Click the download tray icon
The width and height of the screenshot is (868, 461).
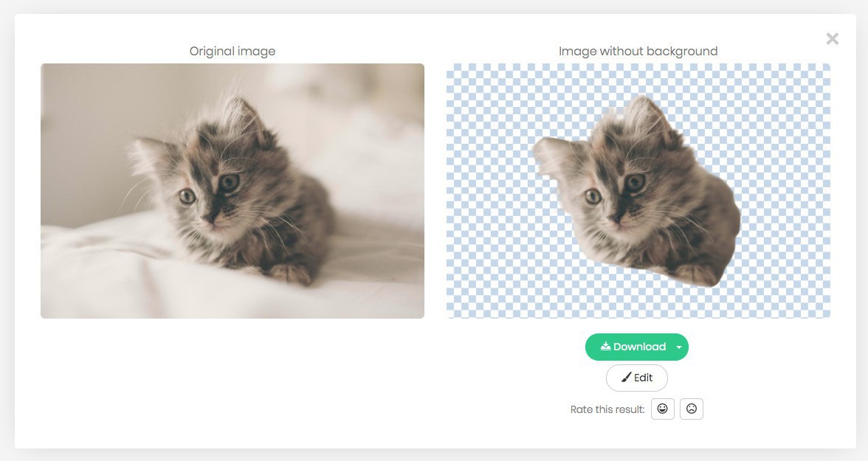pyautogui.click(x=605, y=347)
